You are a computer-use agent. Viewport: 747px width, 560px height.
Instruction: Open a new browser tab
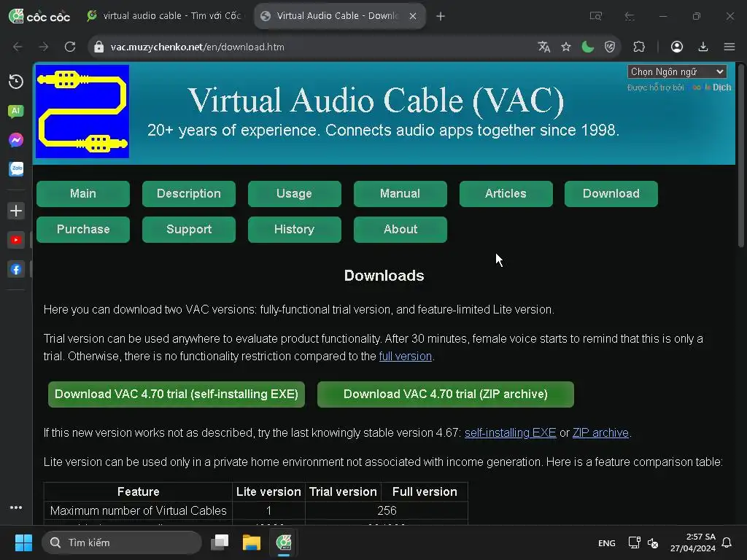(441, 16)
